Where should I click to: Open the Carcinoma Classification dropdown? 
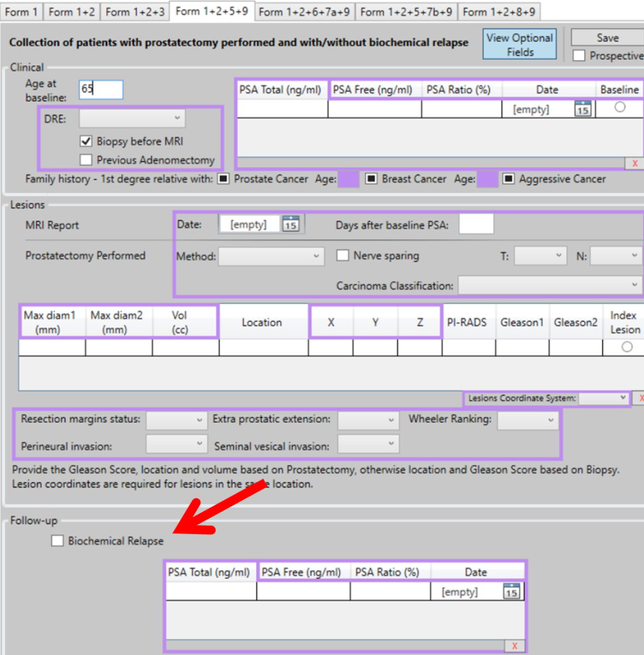coord(550,285)
